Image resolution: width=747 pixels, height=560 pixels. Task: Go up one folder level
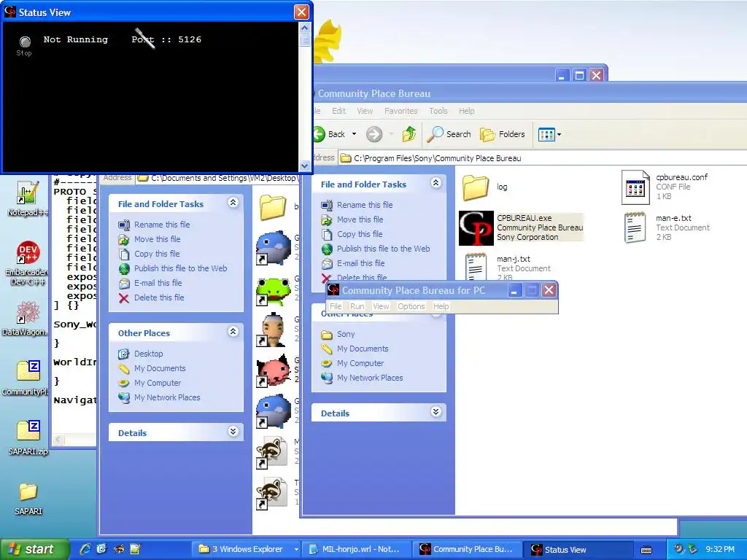point(409,134)
